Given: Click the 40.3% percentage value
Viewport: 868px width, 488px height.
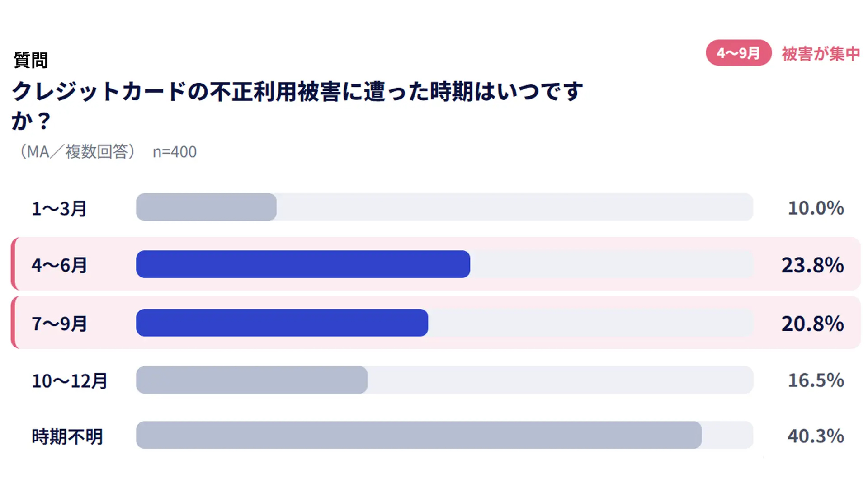Looking at the screenshot, I should tap(816, 436).
